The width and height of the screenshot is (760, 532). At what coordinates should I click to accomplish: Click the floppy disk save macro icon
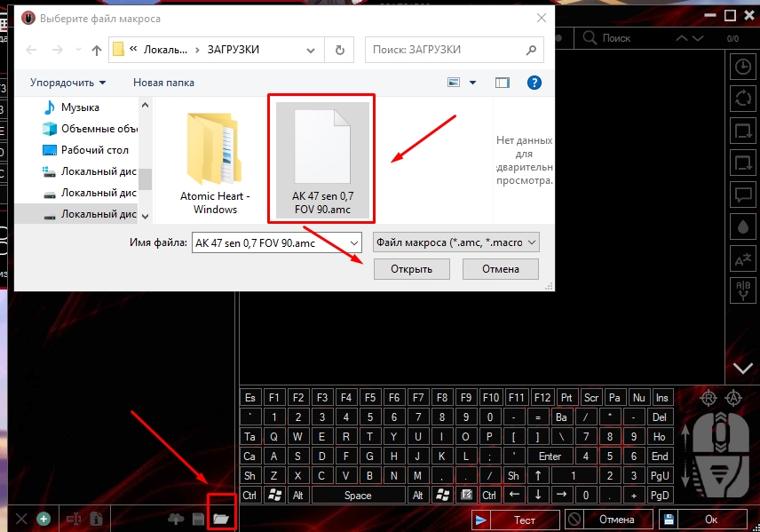[x=199, y=519]
